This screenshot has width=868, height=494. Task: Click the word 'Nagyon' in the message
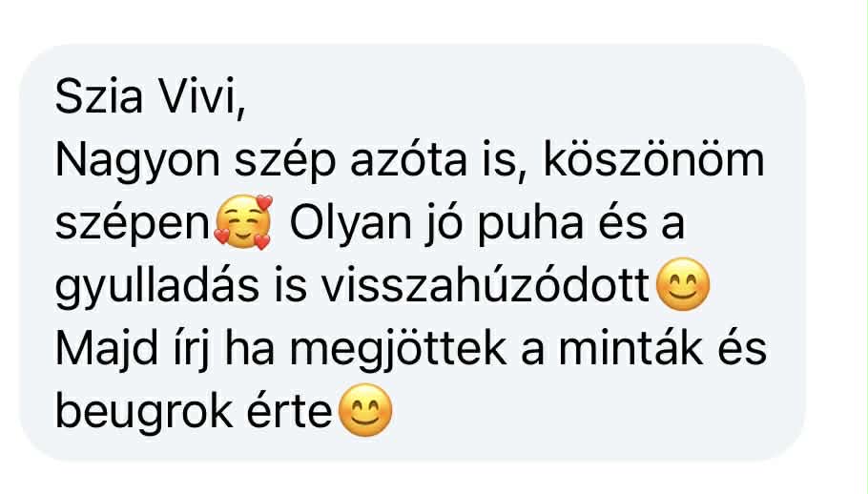pos(137,161)
